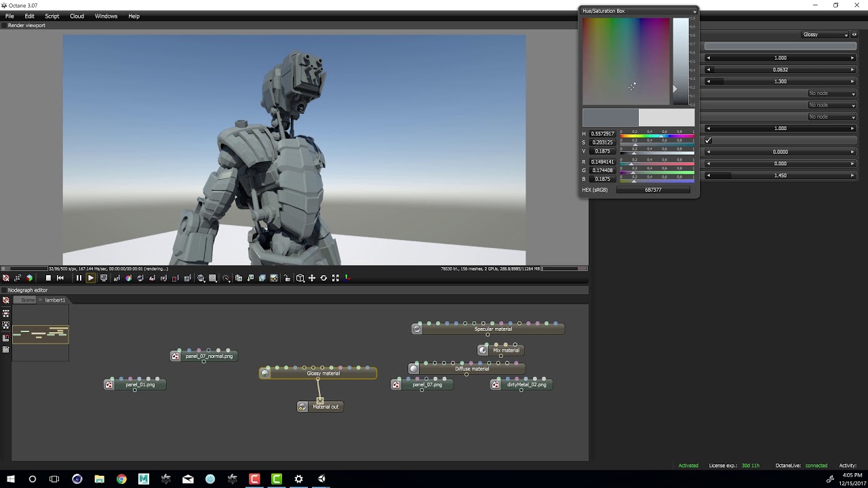Increase the 1.300 value with right arrow
Viewport: 868px width, 488px height.
click(x=852, y=81)
